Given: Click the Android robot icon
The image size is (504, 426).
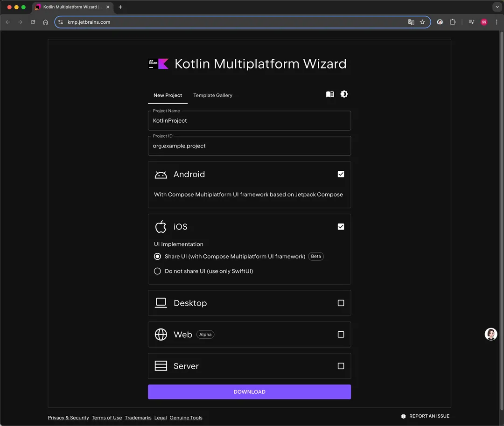Looking at the screenshot, I should pos(161,175).
